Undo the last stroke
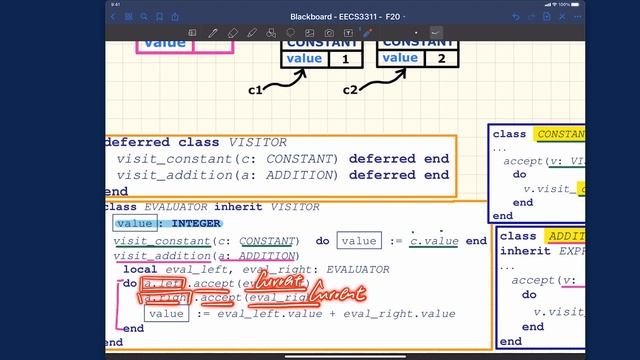Screen dimensions: 640x360 pyautogui.click(x=516, y=17)
